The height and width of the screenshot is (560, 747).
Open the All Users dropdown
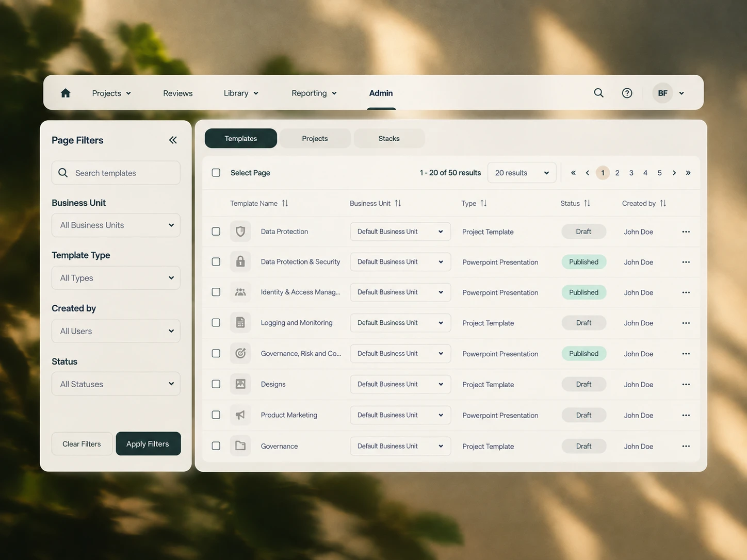tap(116, 331)
